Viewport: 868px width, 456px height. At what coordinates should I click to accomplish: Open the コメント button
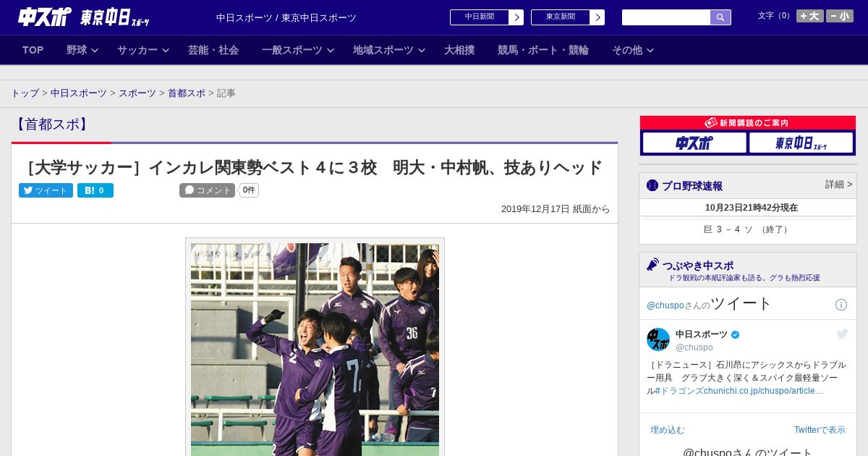207,190
